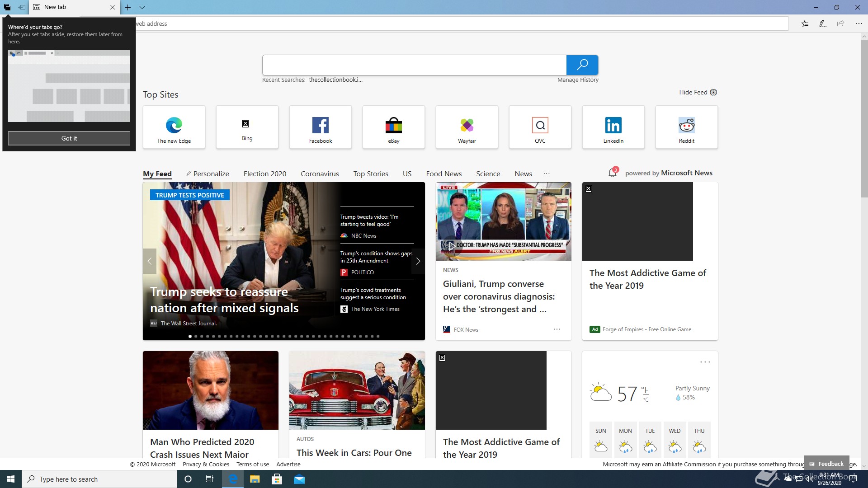Image resolution: width=868 pixels, height=488 pixels.
Task: Open Cortana circle on taskbar
Action: [188, 479]
